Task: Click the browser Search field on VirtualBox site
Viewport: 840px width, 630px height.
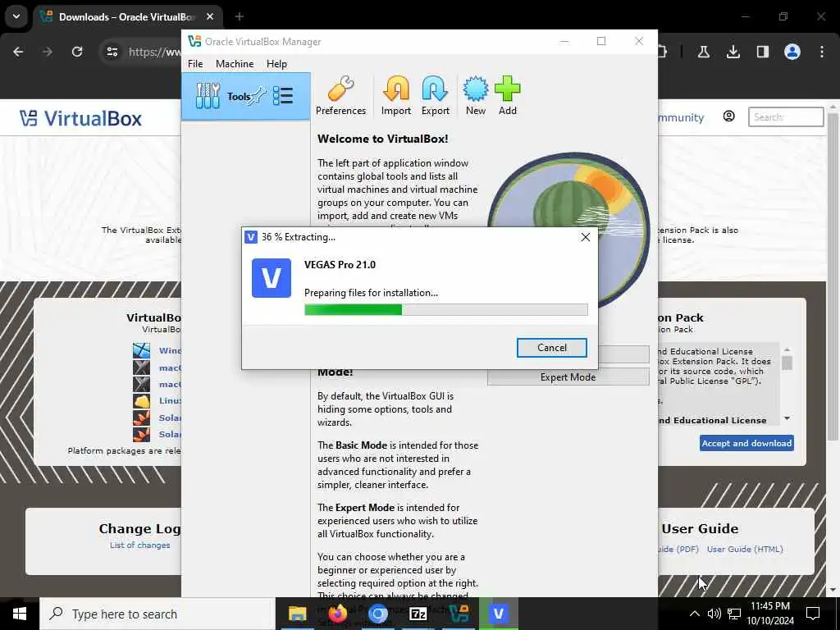Action: coord(785,116)
